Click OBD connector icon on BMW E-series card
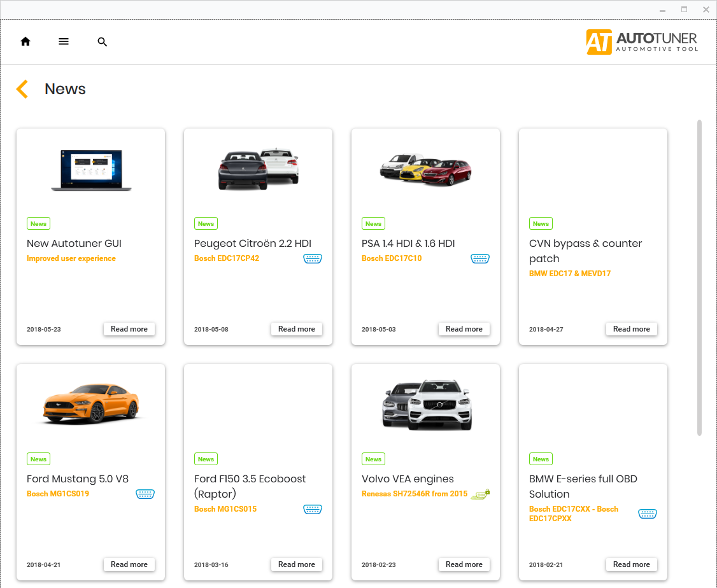Viewport: 717px width, 588px height. [648, 514]
